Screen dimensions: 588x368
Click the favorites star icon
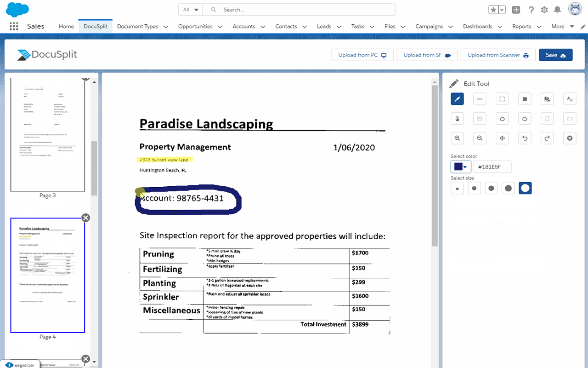(493, 10)
